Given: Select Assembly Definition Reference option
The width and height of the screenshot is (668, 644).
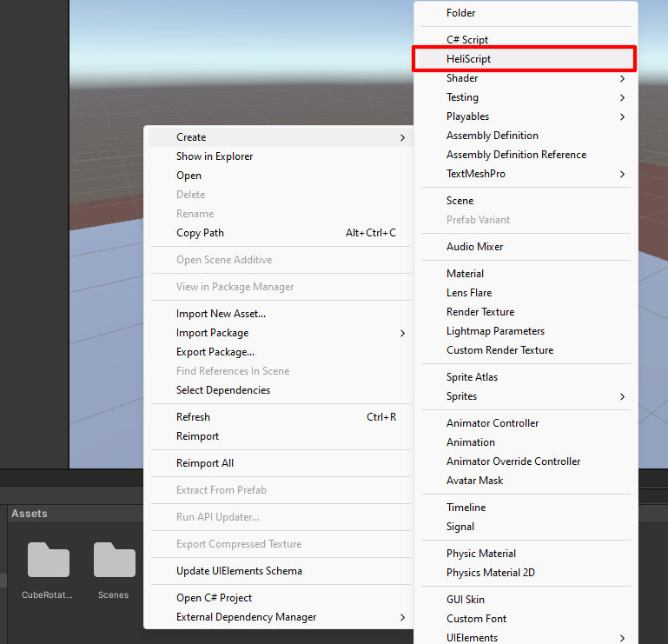Looking at the screenshot, I should tap(516, 155).
